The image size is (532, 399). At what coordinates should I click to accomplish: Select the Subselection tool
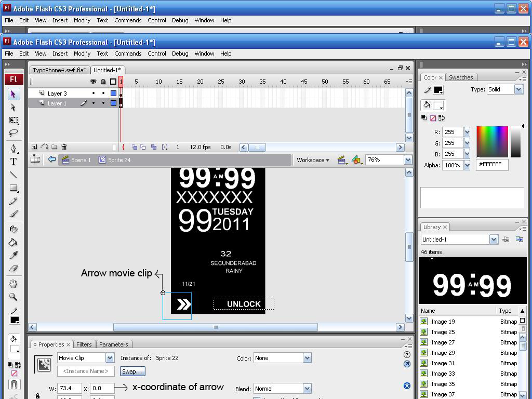[x=14, y=107]
